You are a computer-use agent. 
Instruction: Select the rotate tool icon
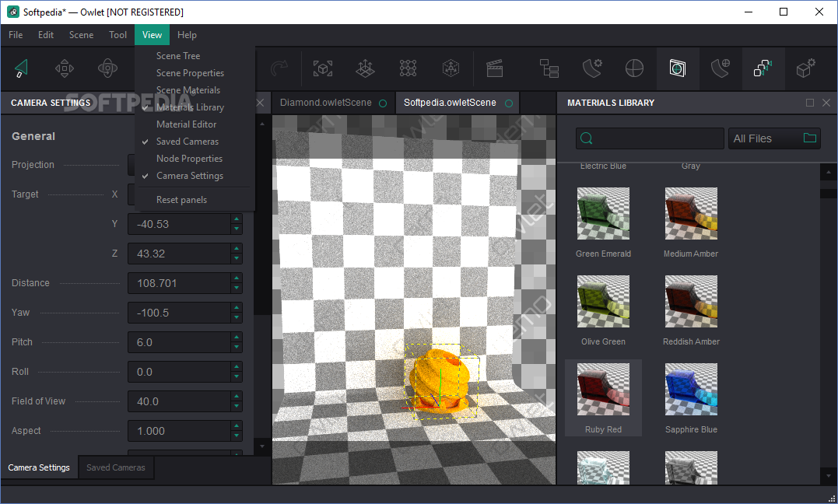[107, 68]
